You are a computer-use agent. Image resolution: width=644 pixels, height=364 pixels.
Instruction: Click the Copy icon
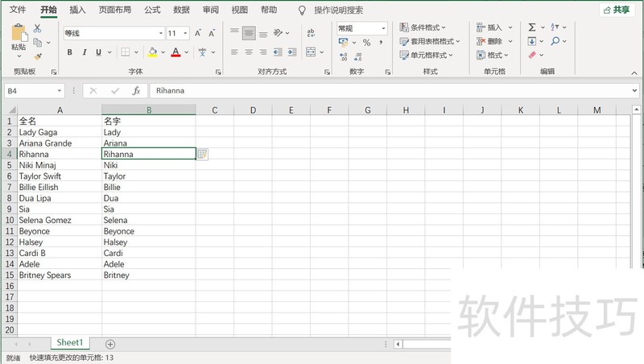(x=37, y=42)
